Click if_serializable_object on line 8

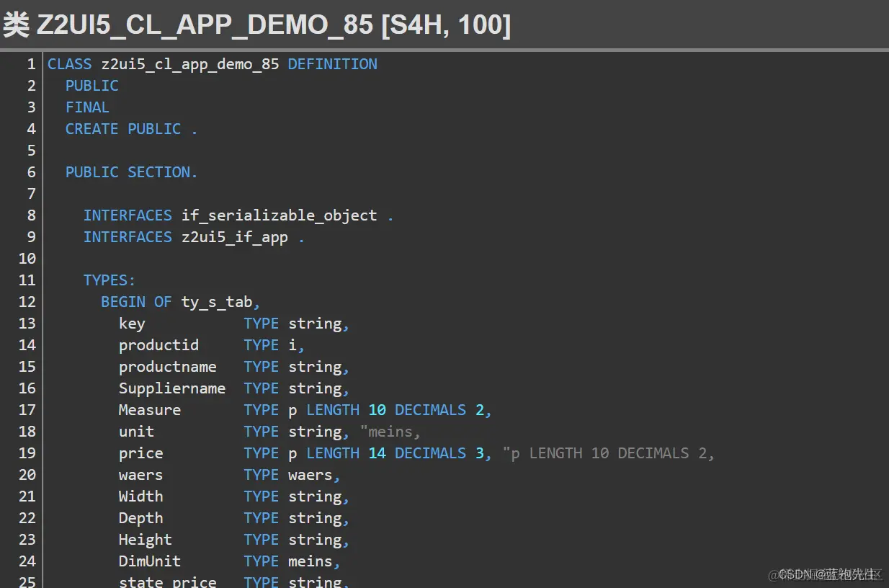click(x=280, y=215)
